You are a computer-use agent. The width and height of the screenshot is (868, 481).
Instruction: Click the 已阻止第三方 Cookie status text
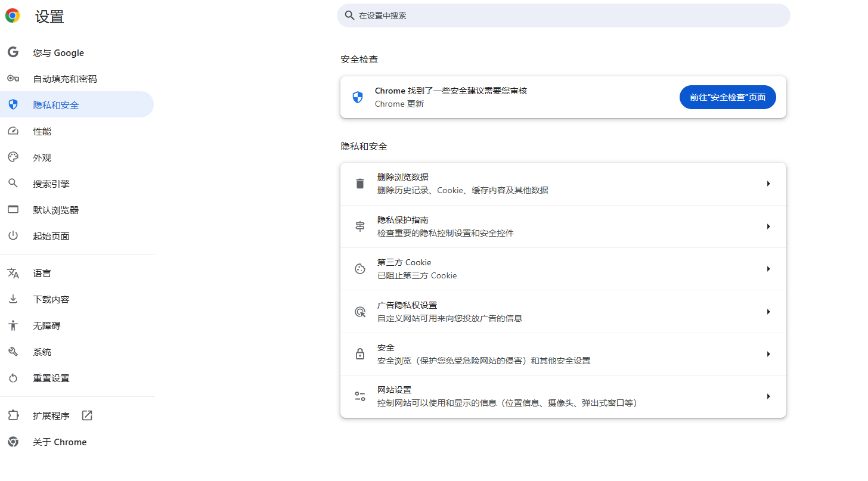(x=417, y=275)
